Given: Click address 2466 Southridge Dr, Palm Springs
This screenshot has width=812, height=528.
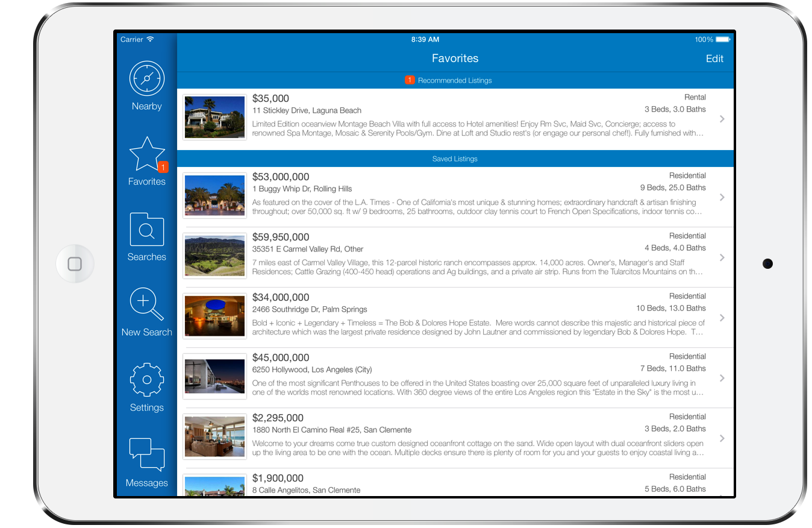Looking at the screenshot, I should [310, 309].
